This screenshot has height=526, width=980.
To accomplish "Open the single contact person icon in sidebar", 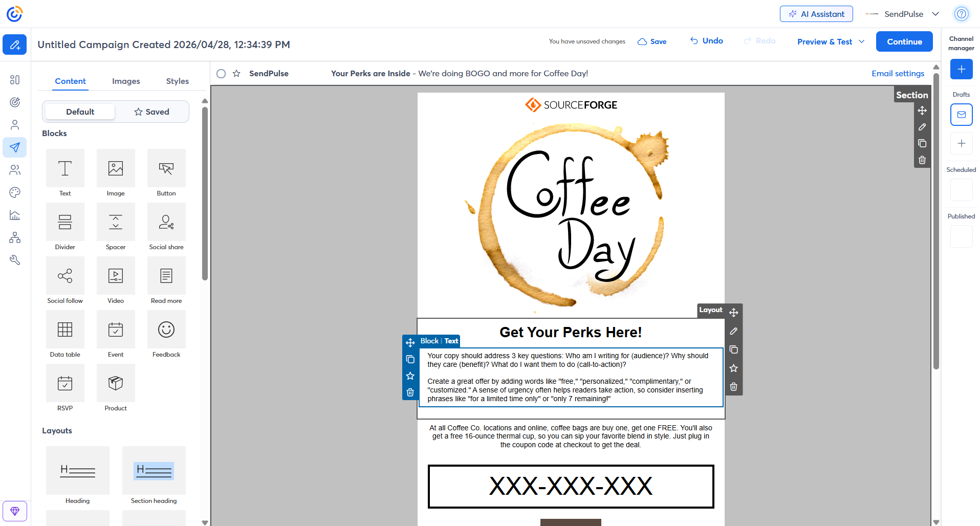I will (x=15, y=125).
